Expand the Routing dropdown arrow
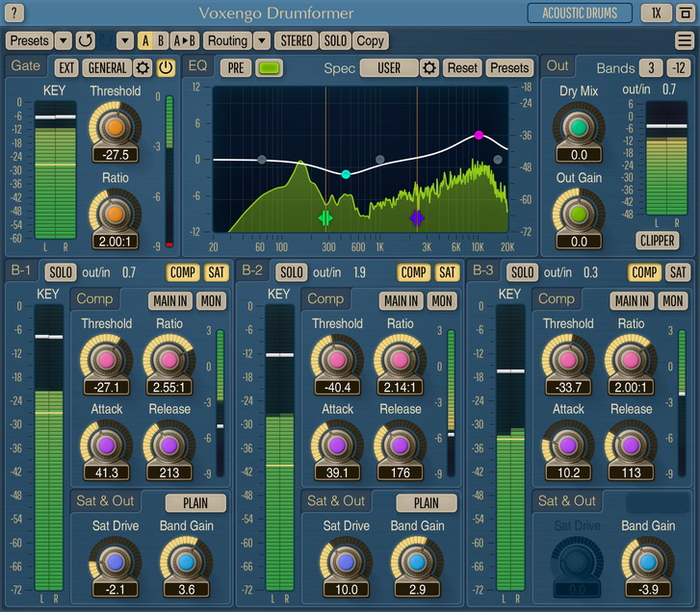 [x=262, y=41]
